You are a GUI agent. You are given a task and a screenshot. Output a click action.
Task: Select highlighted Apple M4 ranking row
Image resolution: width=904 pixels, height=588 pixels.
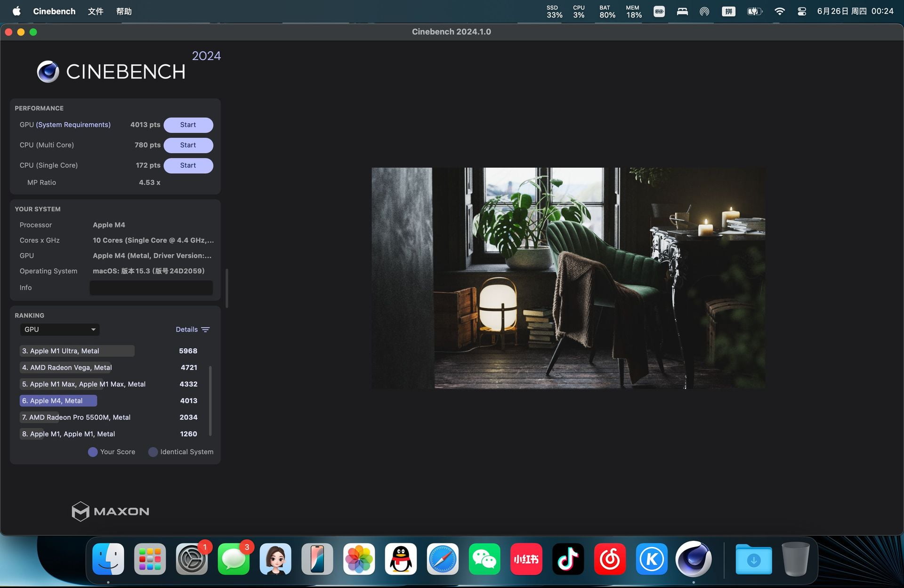[x=109, y=401]
